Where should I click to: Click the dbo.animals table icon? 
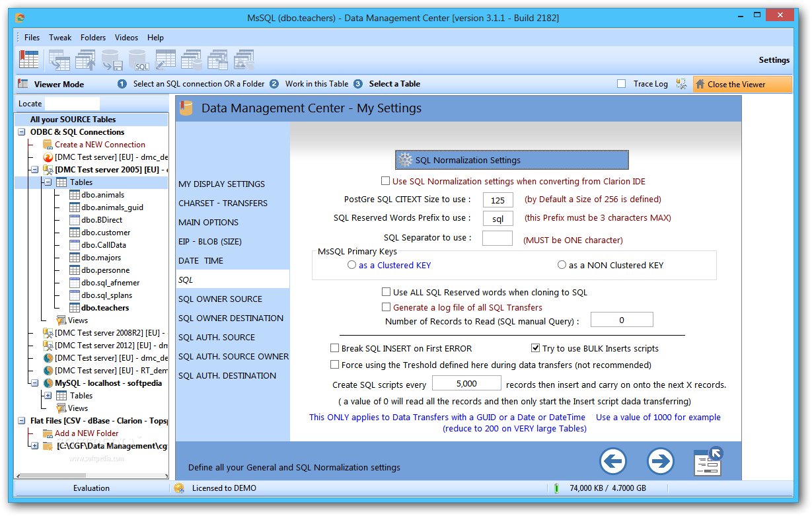pos(74,195)
